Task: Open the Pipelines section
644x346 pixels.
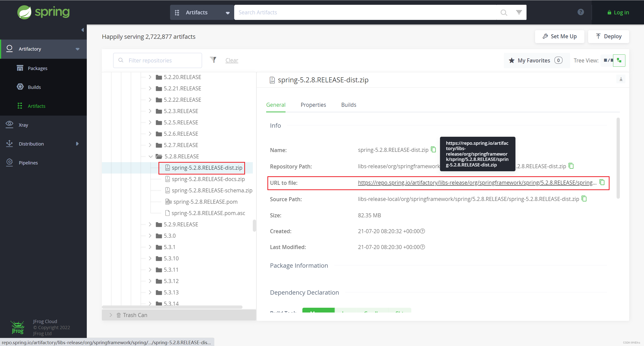Action: coord(28,162)
